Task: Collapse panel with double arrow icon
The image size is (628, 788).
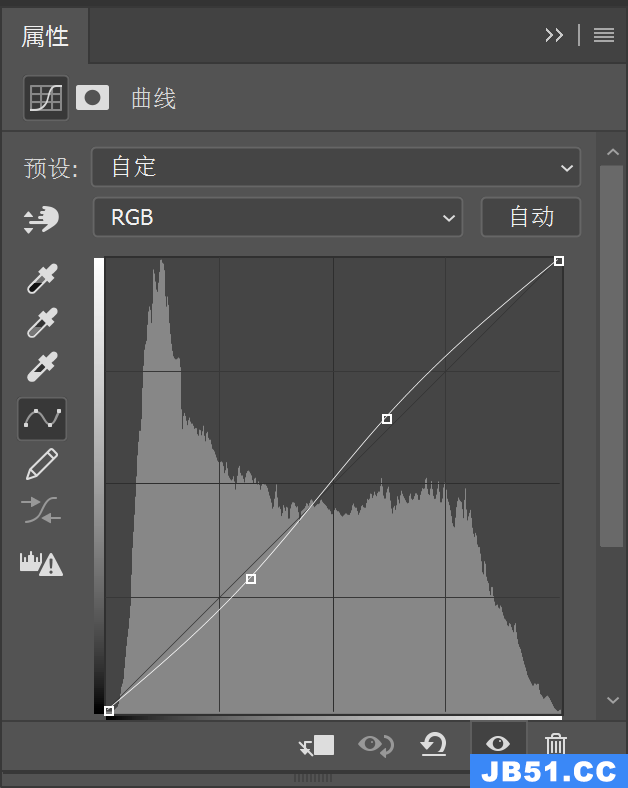Action: tap(554, 35)
